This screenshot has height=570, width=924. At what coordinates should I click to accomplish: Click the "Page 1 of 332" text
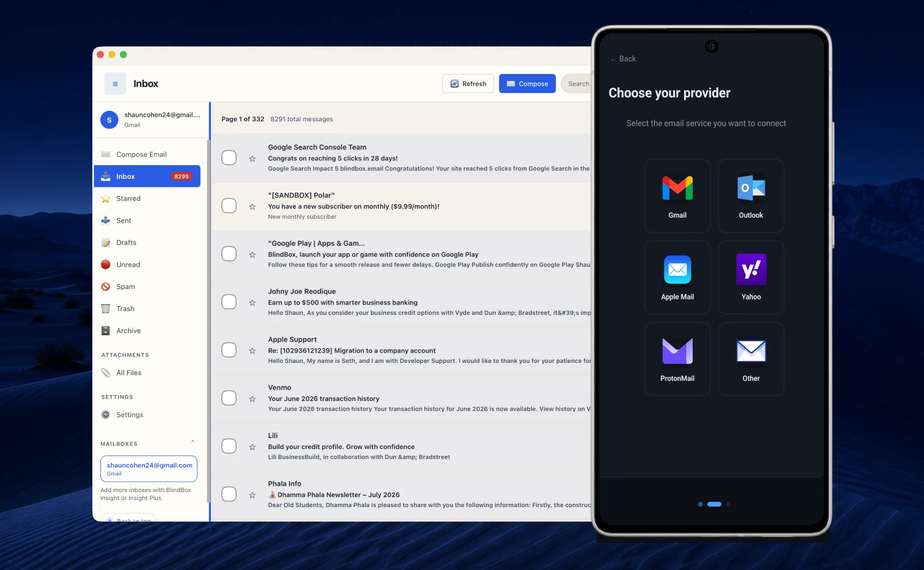pyautogui.click(x=243, y=119)
